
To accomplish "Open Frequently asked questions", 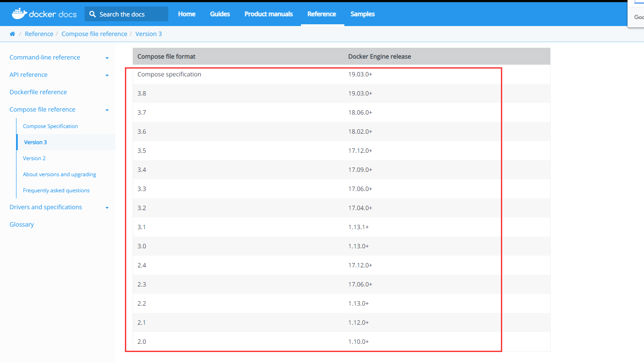I will [x=56, y=190].
